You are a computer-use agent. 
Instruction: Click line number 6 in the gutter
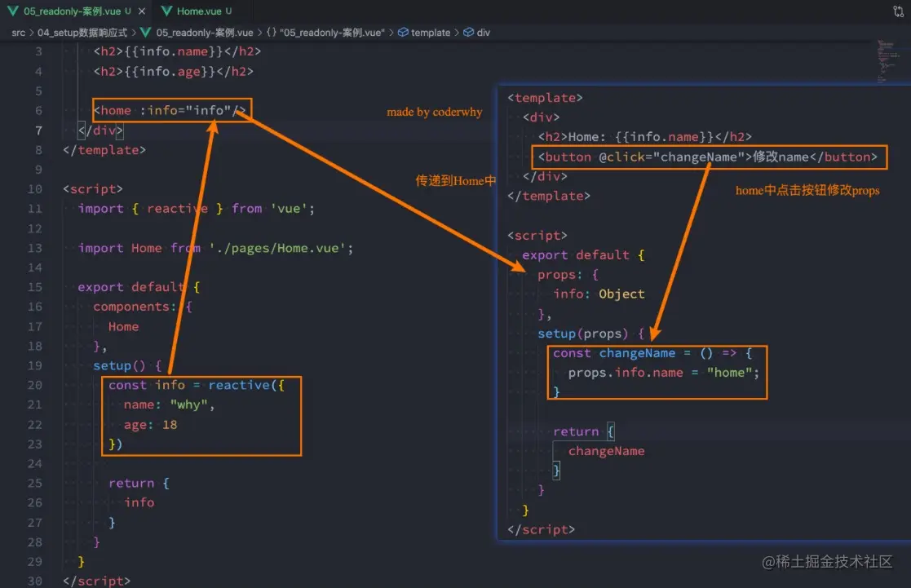click(x=36, y=110)
